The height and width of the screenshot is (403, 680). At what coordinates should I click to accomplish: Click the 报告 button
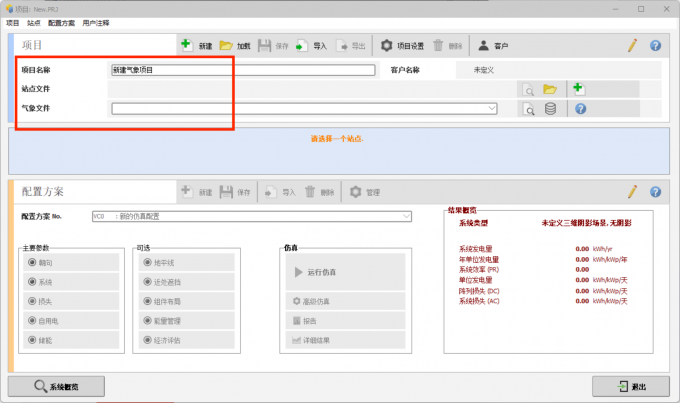point(346,321)
